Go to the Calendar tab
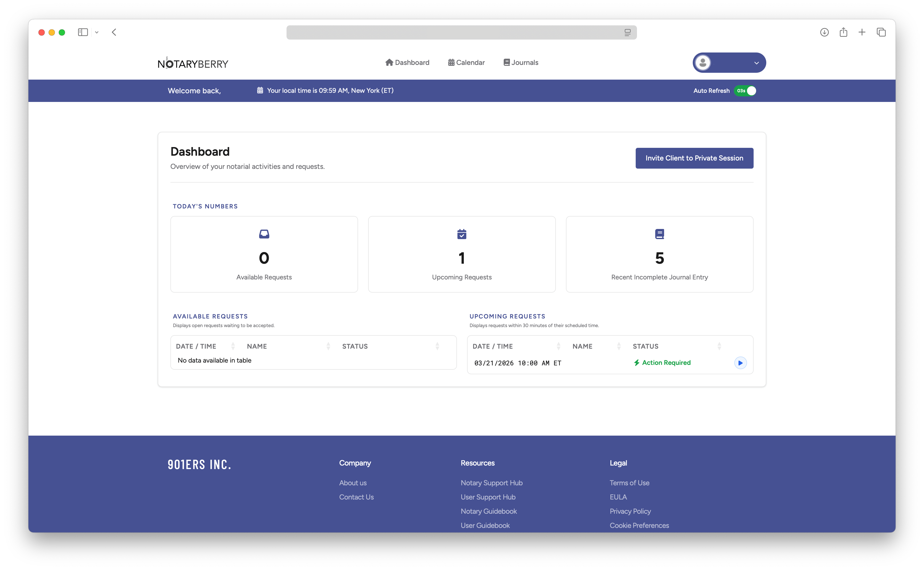924x570 pixels. point(466,63)
